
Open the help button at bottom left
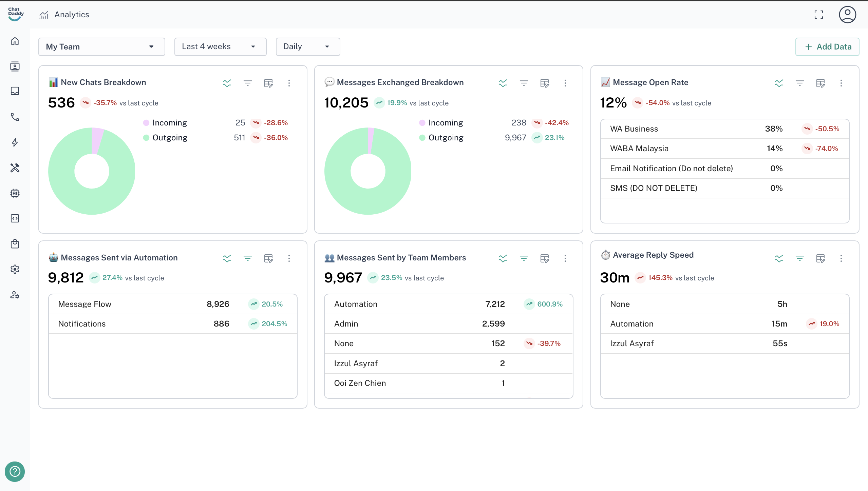pos(15,471)
